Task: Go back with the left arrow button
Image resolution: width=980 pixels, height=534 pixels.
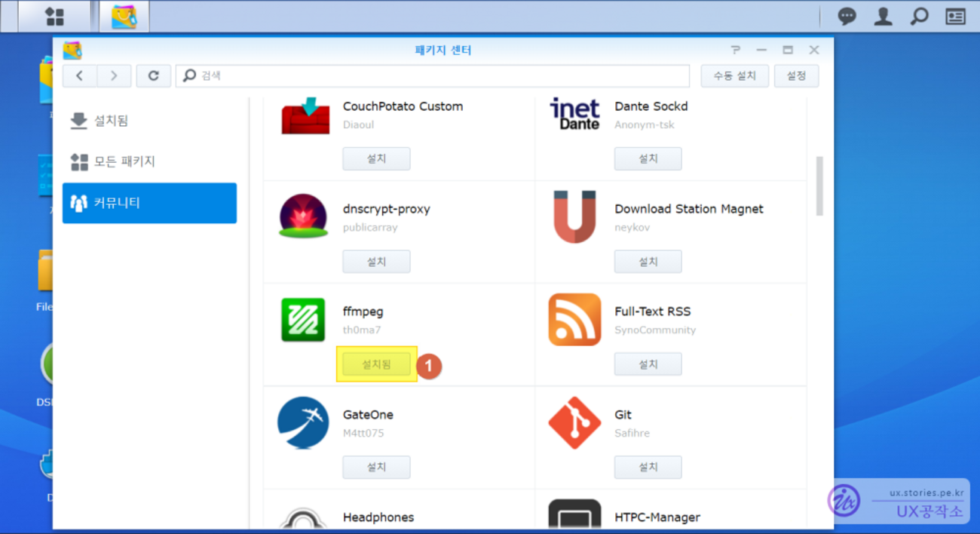Action: coord(80,75)
